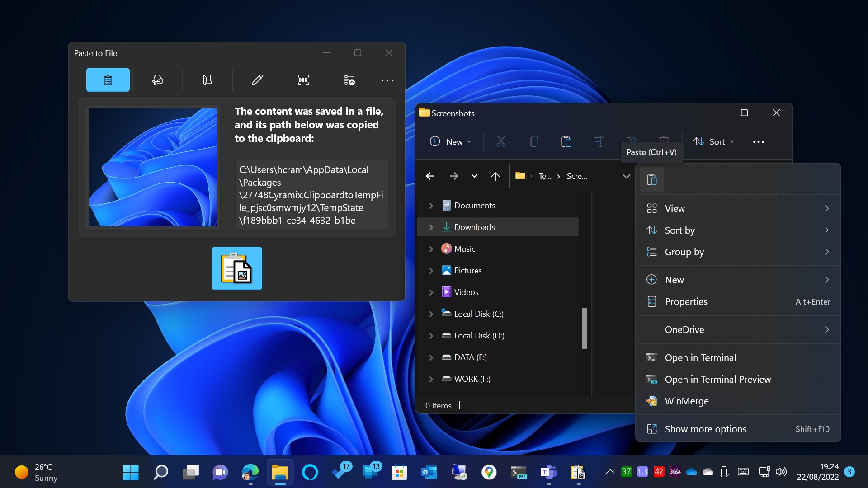Select the clipboard tab in Paste to File
Viewport: 868px width, 488px height.
[108, 80]
